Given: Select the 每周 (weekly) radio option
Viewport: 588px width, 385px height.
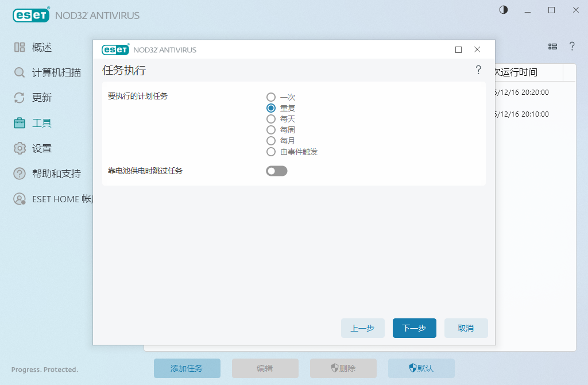Looking at the screenshot, I should point(271,130).
